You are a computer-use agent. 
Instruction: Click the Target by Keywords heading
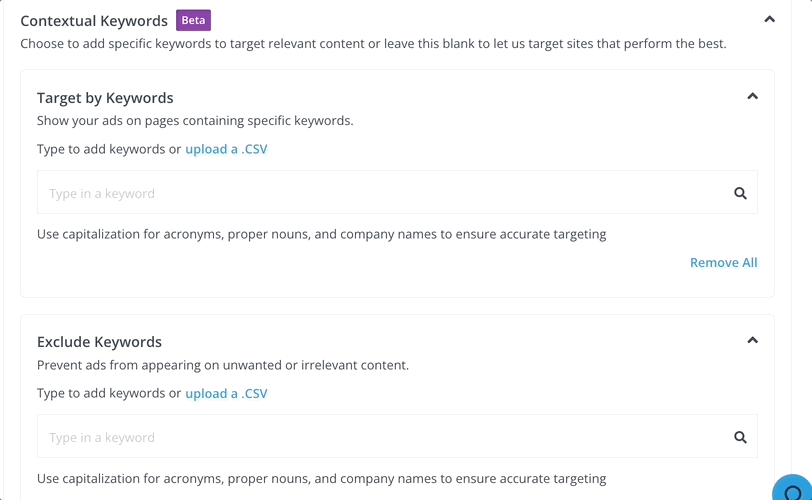pyautogui.click(x=105, y=98)
